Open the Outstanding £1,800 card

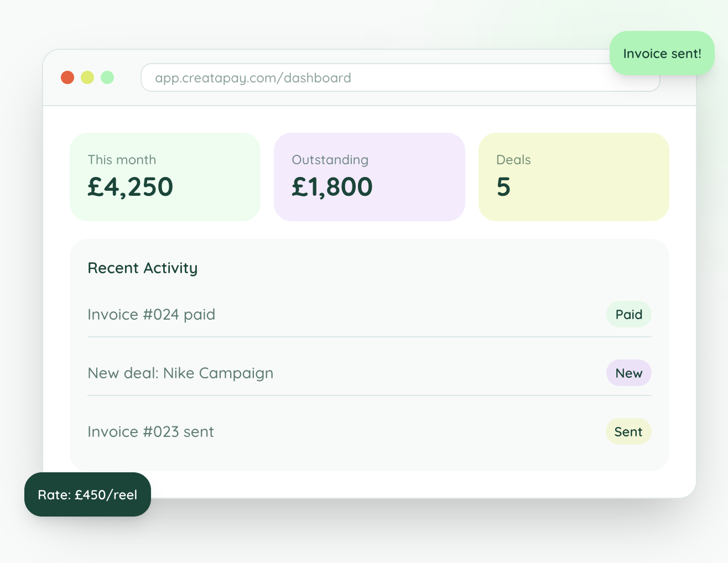click(x=369, y=177)
